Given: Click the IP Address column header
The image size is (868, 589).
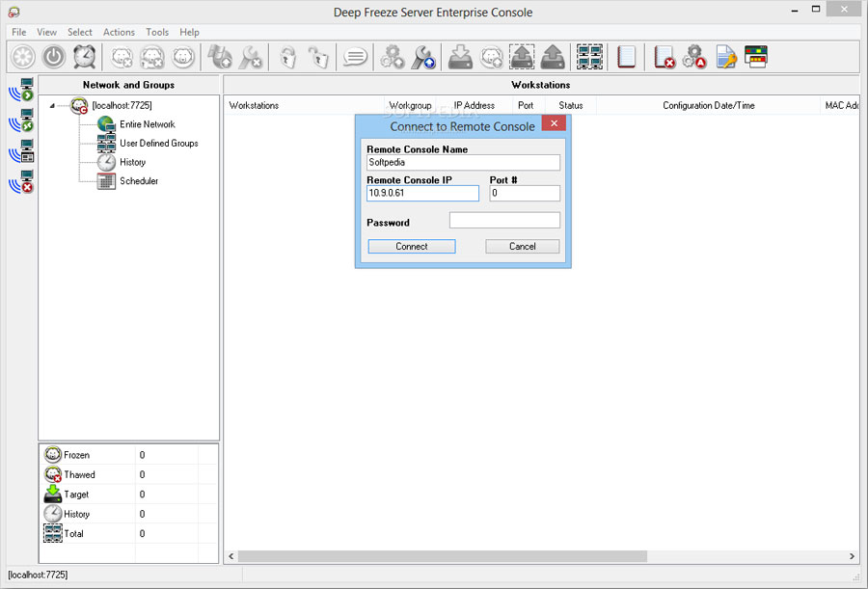Looking at the screenshot, I should (475, 105).
